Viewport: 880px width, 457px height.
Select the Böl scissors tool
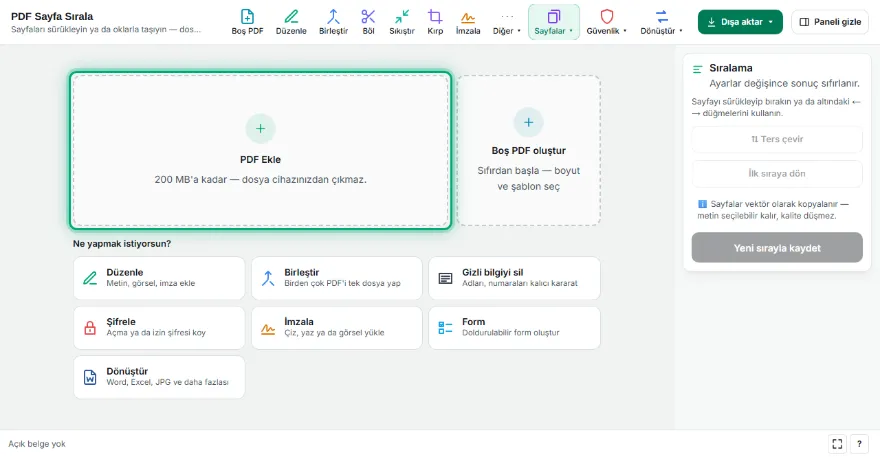(368, 22)
